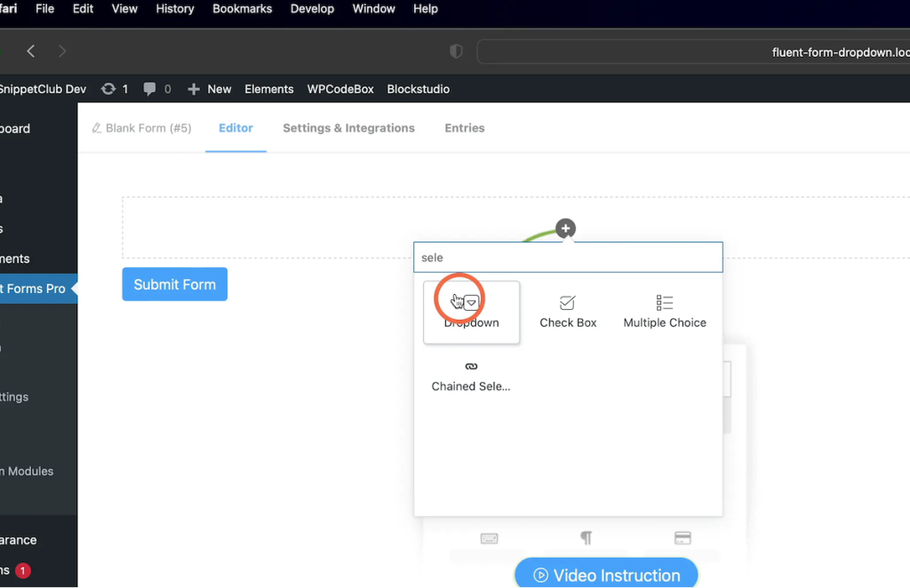
Task: Open the File menu
Action: (x=44, y=9)
